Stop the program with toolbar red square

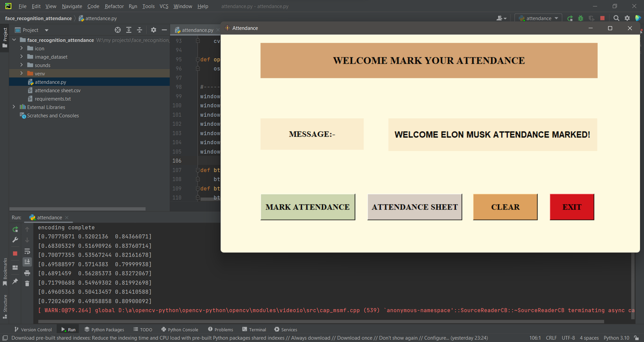tap(602, 18)
